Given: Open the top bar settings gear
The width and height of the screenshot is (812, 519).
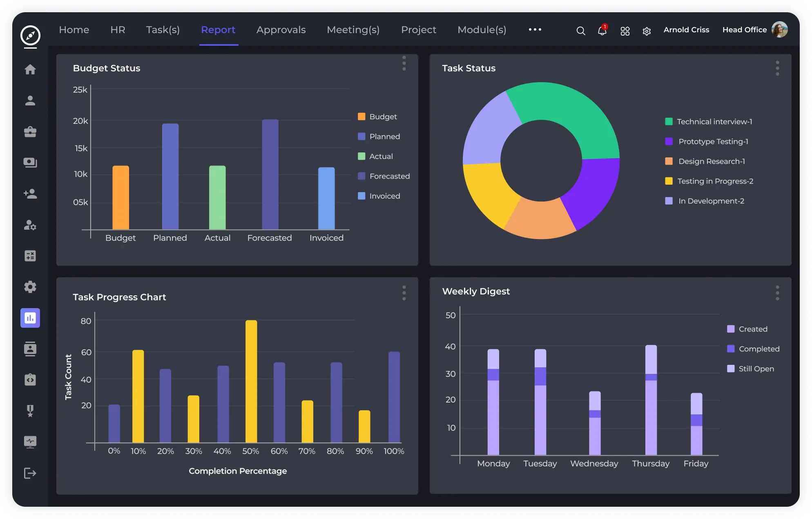Looking at the screenshot, I should pos(647,31).
